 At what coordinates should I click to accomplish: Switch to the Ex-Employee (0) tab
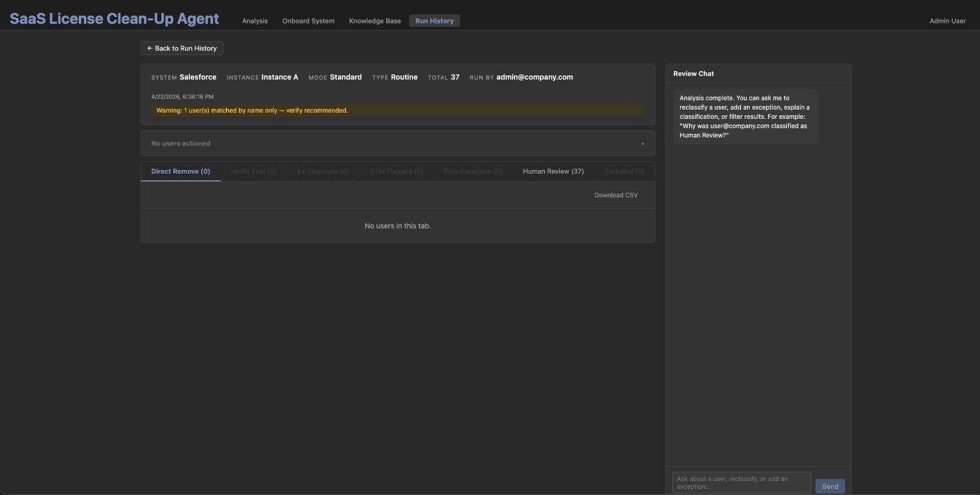pos(323,171)
